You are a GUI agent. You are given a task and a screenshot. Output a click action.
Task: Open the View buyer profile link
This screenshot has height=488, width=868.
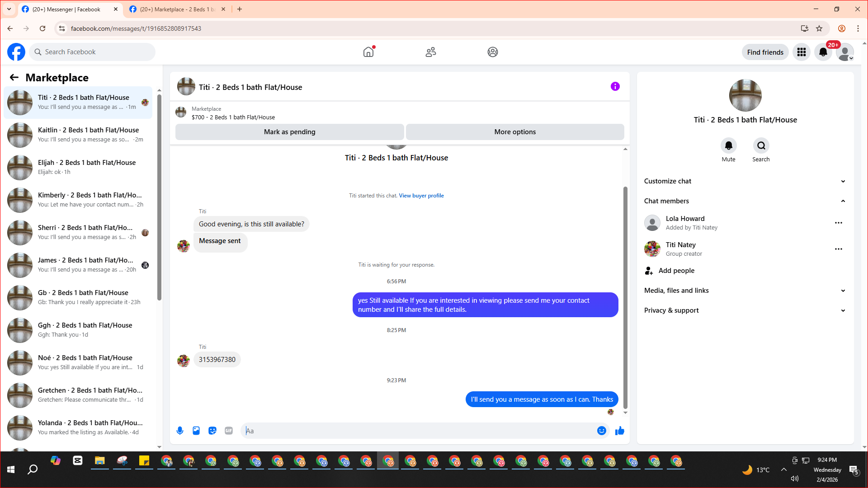click(421, 196)
